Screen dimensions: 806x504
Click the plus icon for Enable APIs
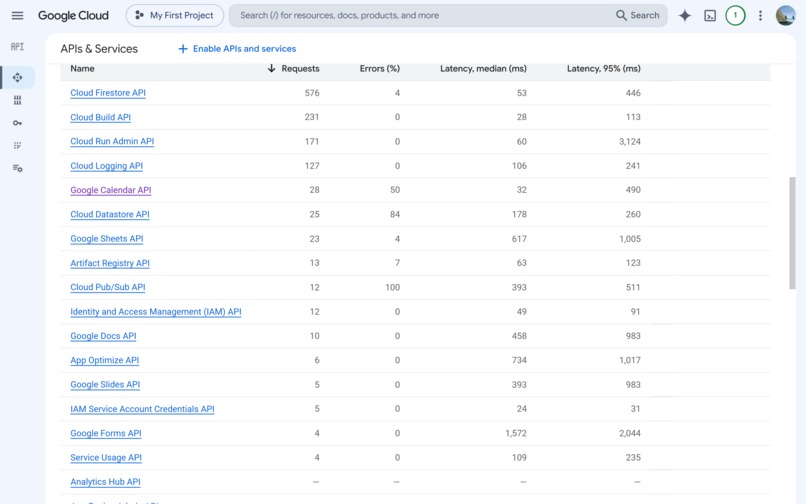(x=182, y=49)
